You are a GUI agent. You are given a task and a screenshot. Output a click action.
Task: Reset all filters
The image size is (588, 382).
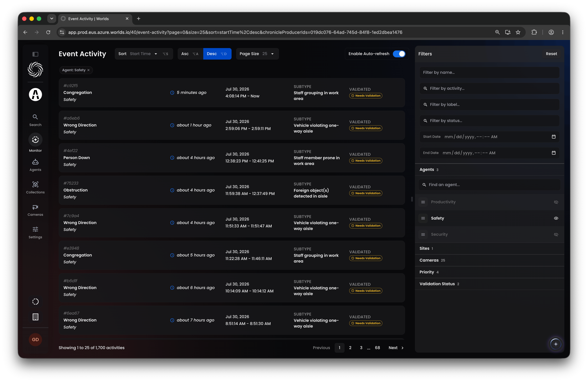(x=551, y=54)
